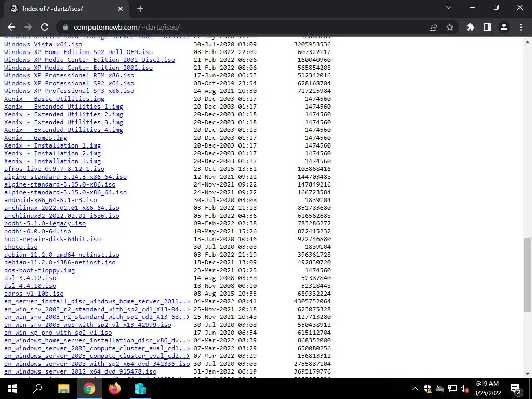Open android-x86_64-8.1-r3.iso link
Viewport: 532px width, 399px height.
(x=50, y=200)
